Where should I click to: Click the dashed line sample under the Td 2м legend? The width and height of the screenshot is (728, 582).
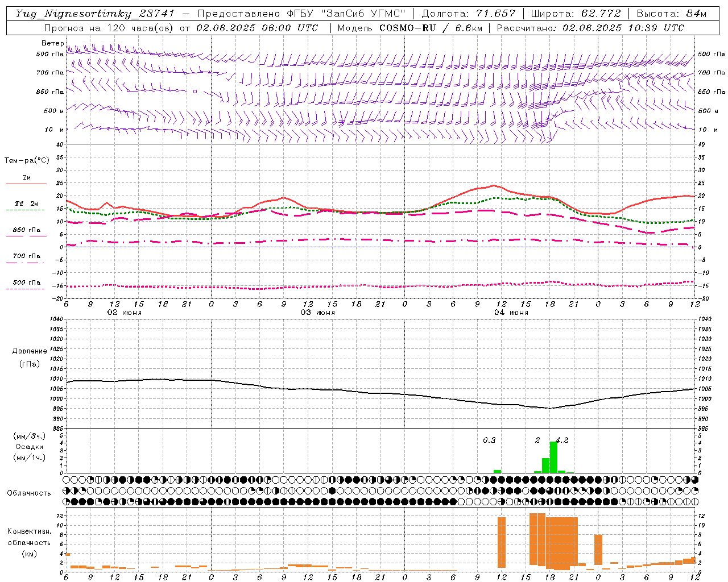25,210
